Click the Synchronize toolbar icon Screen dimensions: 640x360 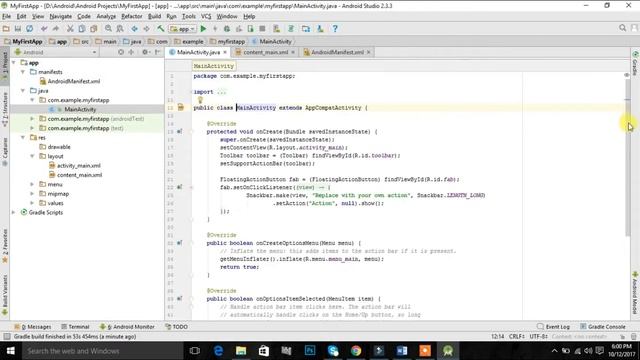pyautogui.click(x=29, y=29)
